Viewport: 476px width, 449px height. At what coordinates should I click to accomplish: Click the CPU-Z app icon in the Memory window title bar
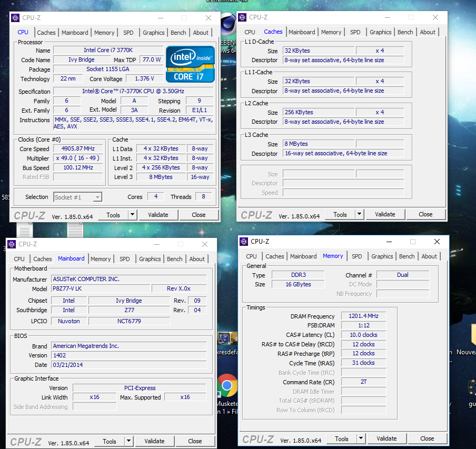click(x=244, y=242)
